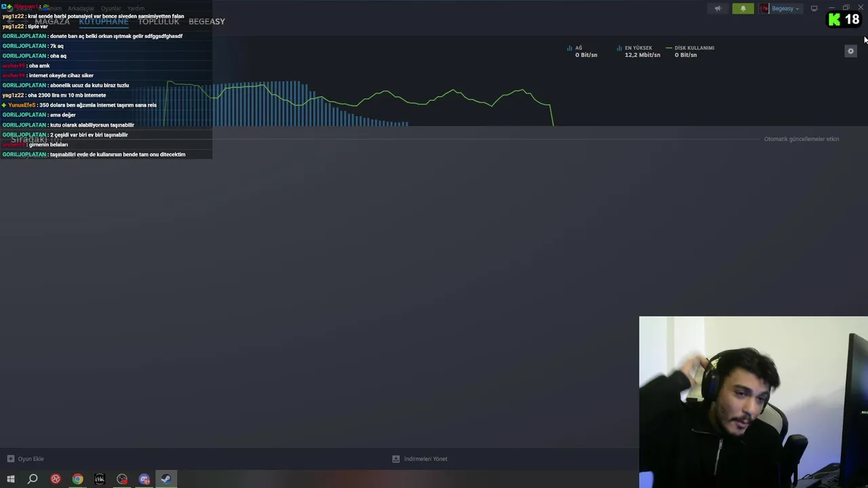This screenshot has height=488, width=868.
Task: Go to the MAĞAZA tab
Action: coord(52,22)
